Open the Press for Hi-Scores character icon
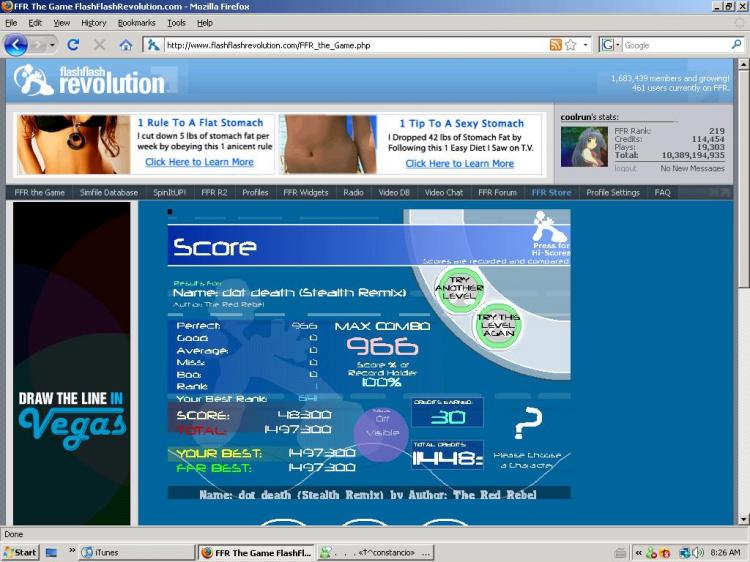The height and width of the screenshot is (562, 750). coord(551,233)
